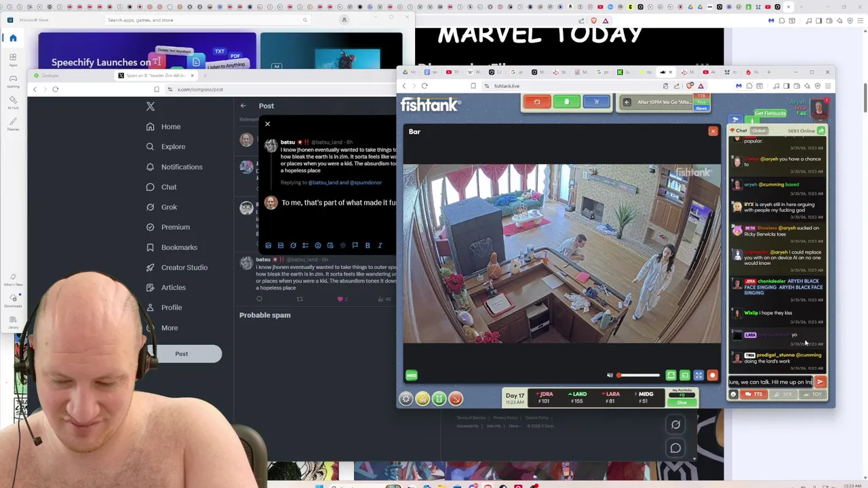Viewport: 868px width, 488px height.
Task: Click Grok enhance icon in reply composer
Action: coord(293,245)
